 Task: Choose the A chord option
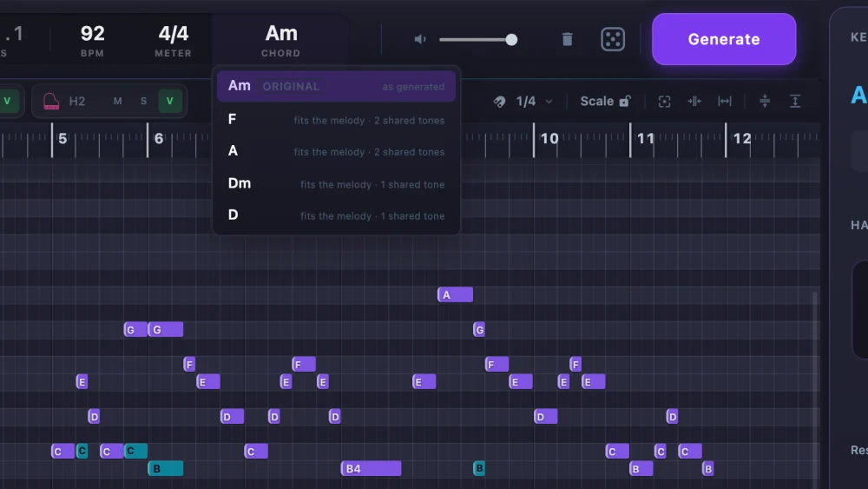pos(336,151)
